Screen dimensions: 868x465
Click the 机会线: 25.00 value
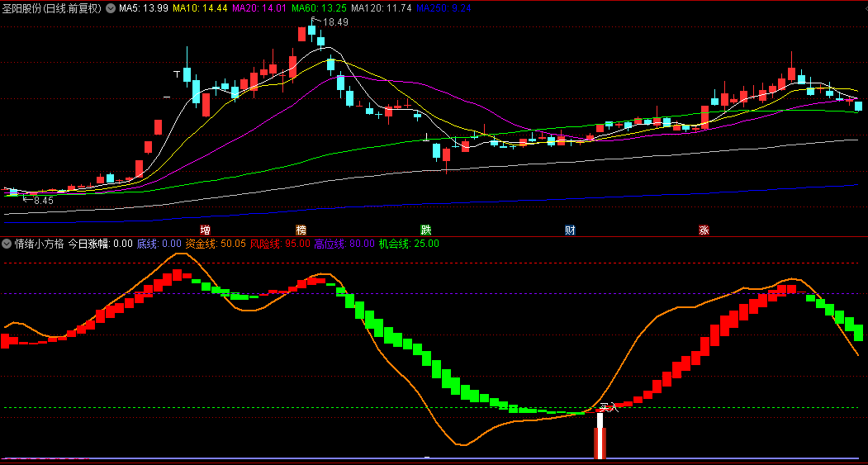point(409,244)
